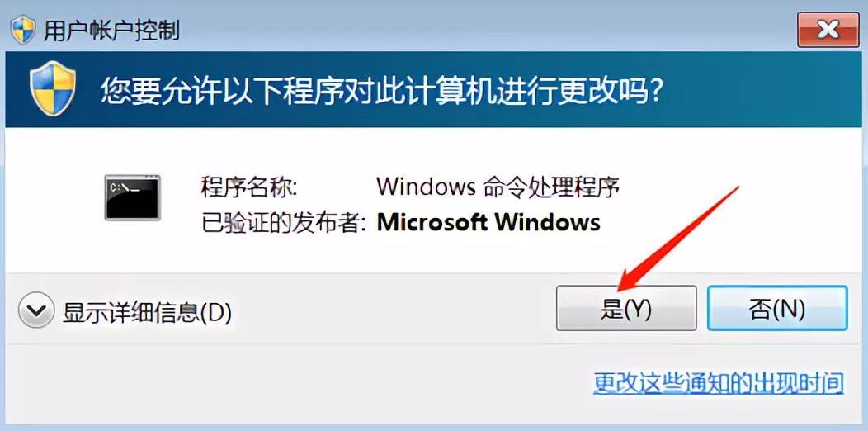Open 更改这些通知的出现时间 link

719,383
